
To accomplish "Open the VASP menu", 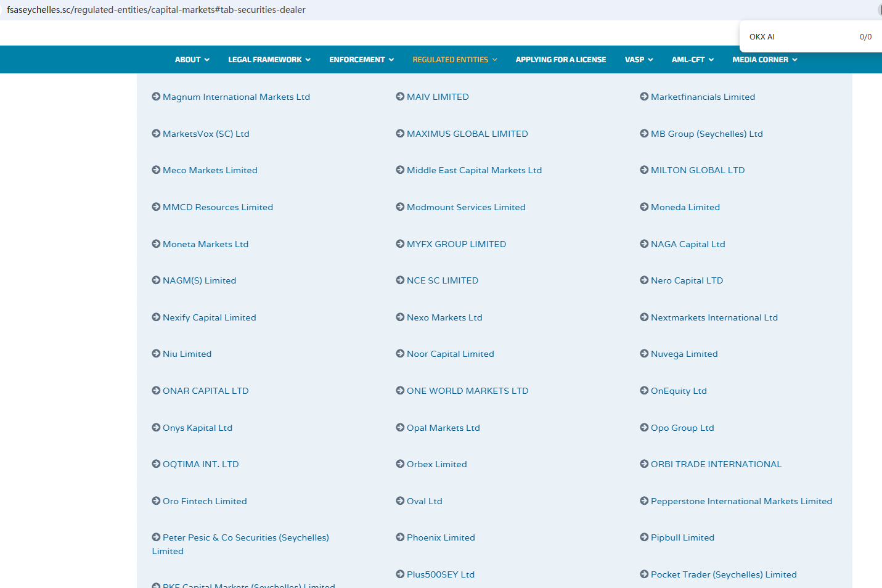I will pyautogui.click(x=639, y=60).
